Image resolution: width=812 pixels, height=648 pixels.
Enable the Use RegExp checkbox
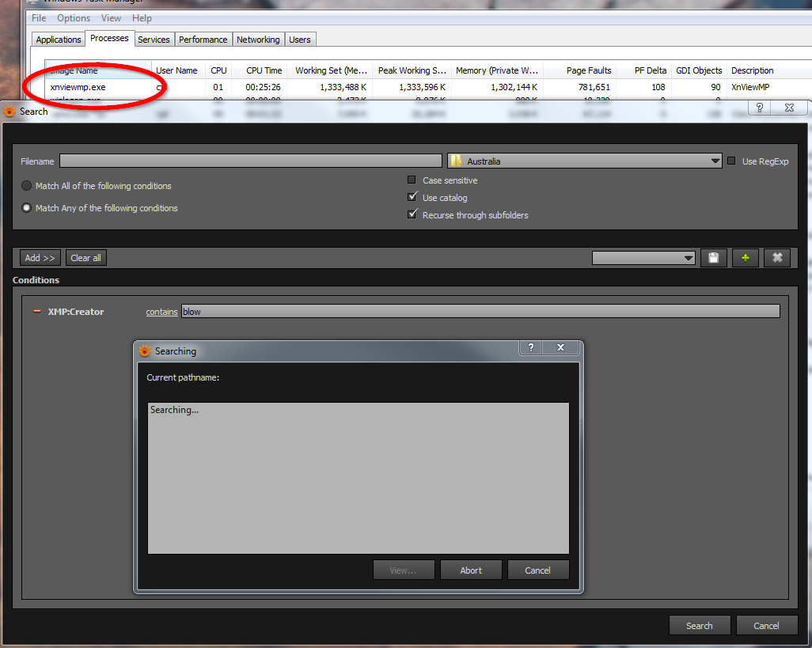(731, 161)
